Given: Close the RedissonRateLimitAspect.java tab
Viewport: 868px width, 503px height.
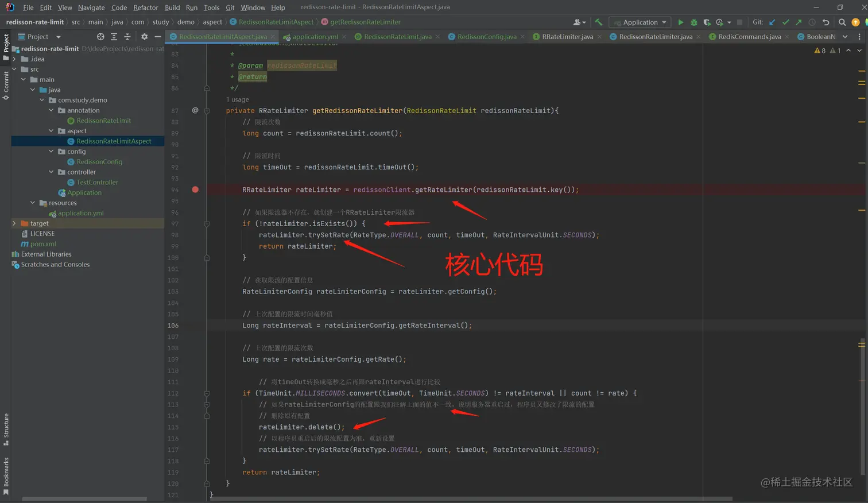Looking at the screenshot, I should pyautogui.click(x=273, y=37).
